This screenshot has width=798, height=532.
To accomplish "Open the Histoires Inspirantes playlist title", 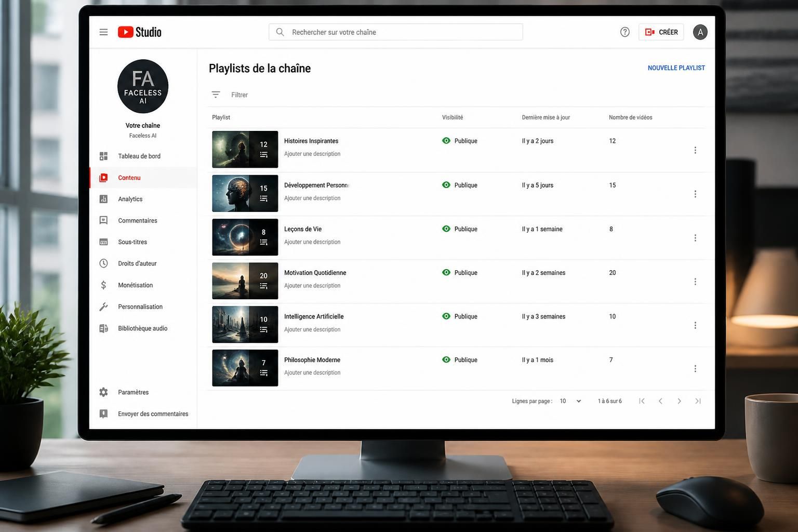I will tap(311, 141).
